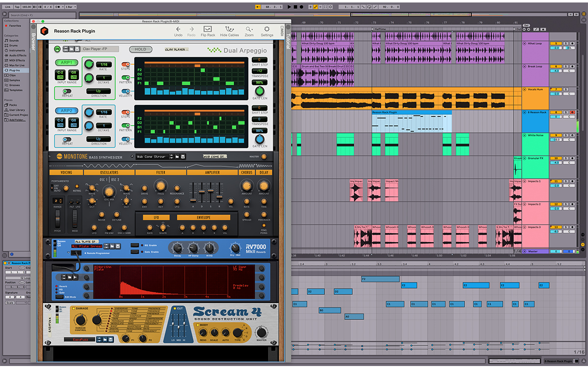The width and height of the screenshot is (588, 368).
Task: Open the Browser side tab in Reason Rack
Action: 34,42
